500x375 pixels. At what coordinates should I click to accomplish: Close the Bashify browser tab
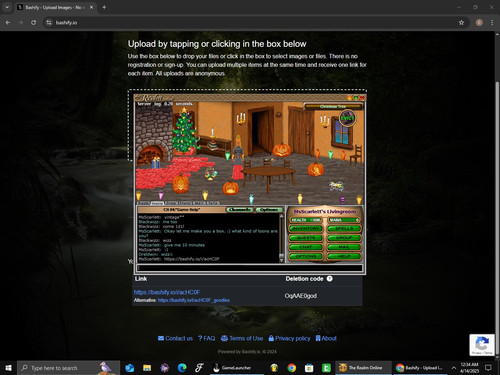(x=91, y=7)
